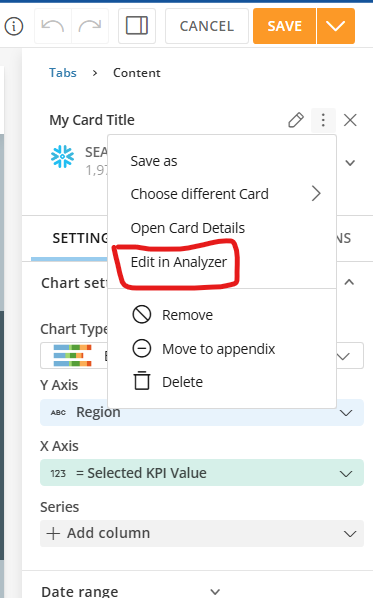Open the Chart Type dropdown
This screenshot has width=373, height=598.
344,357
